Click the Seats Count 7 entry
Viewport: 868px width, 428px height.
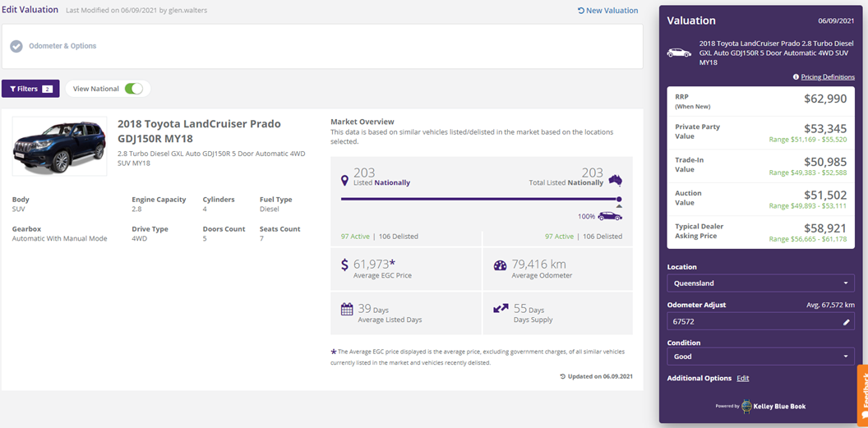point(280,233)
